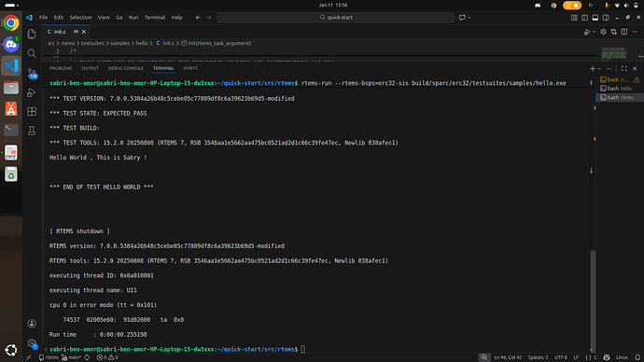The image size is (644, 362).
Task: Open the Go menu
Action: coord(119,18)
